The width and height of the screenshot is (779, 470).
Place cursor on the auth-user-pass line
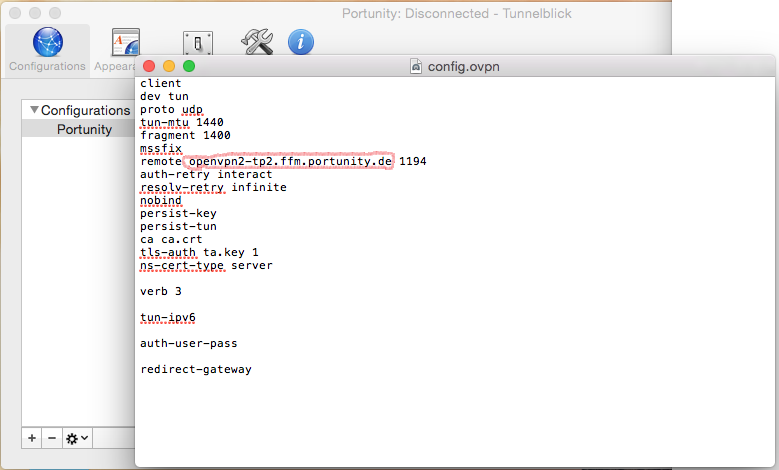pos(188,343)
